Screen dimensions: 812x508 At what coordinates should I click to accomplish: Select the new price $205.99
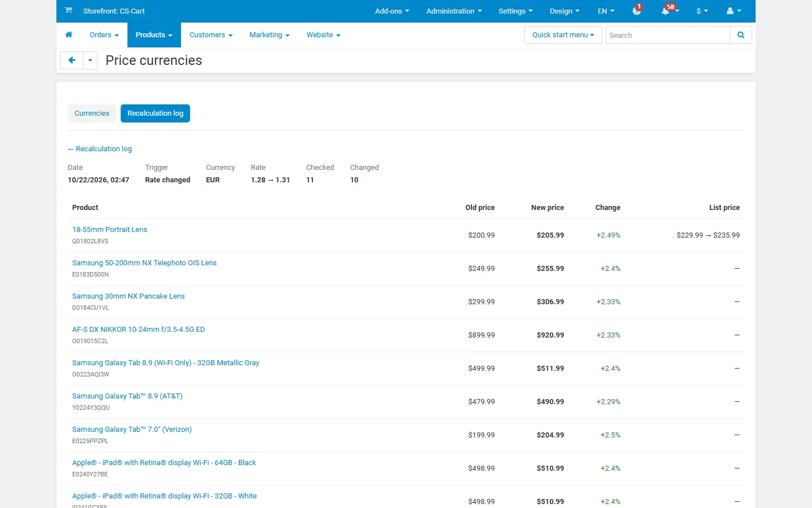(550, 235)
